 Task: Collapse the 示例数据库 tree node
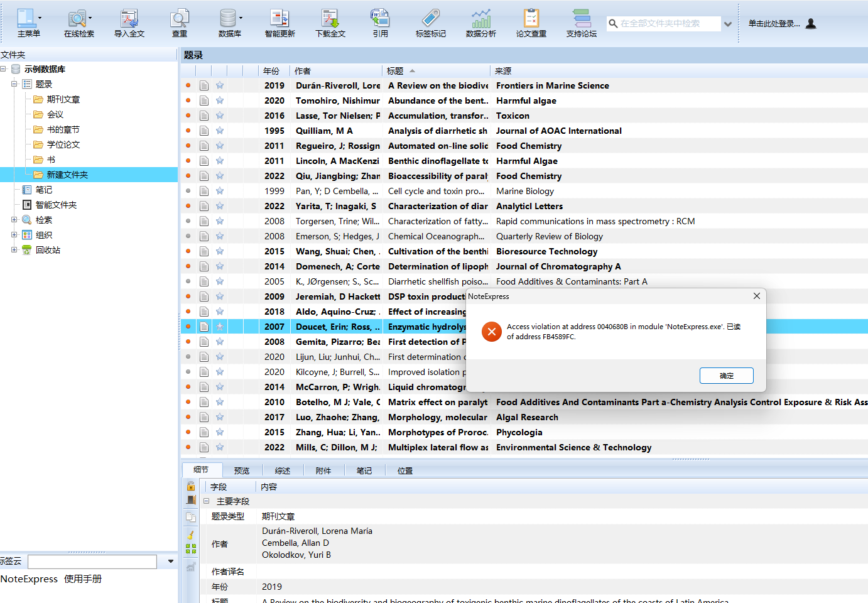(4, 69)
